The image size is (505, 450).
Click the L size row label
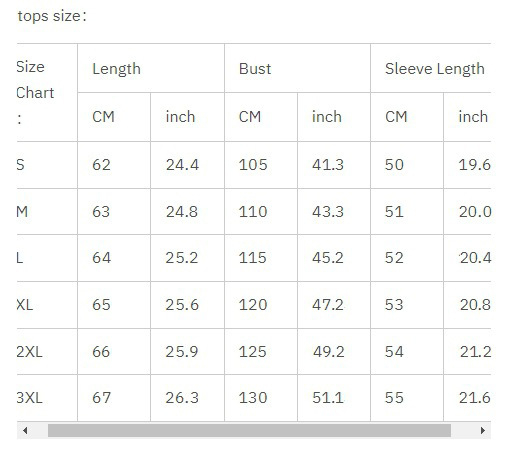tap(20, 258)
